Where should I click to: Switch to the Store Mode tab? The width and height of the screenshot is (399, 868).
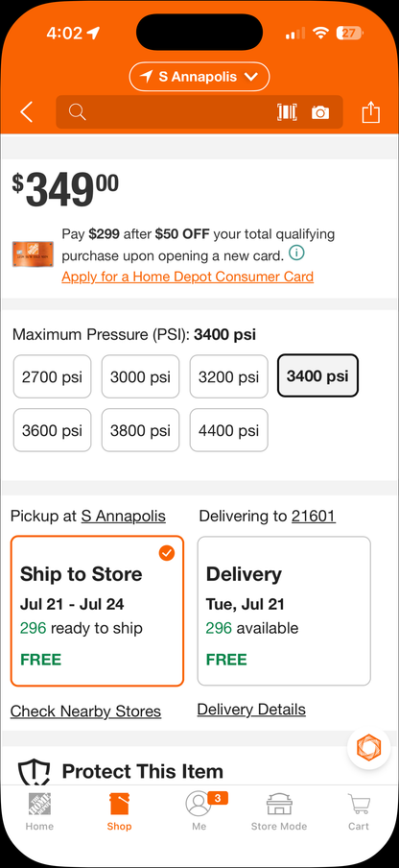click(x=279, y=811)
